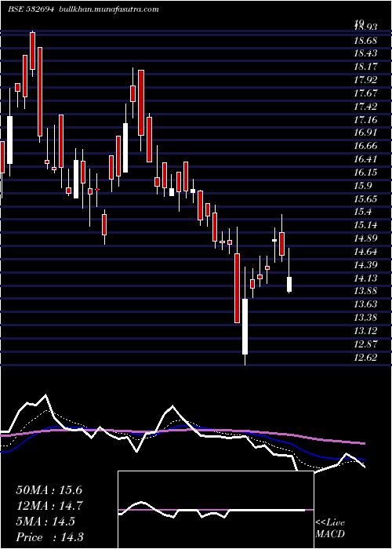
Task: Click the tall white candlestick bottoming near 12.62
Action: (245, 327)
